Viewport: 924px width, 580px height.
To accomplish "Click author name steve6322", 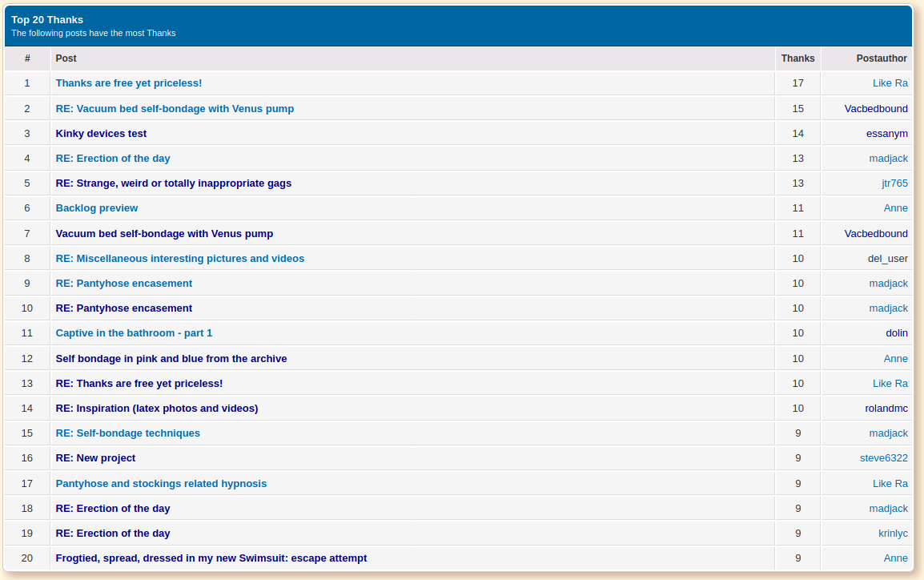I will pyautogui.click(x=883, y=458).
